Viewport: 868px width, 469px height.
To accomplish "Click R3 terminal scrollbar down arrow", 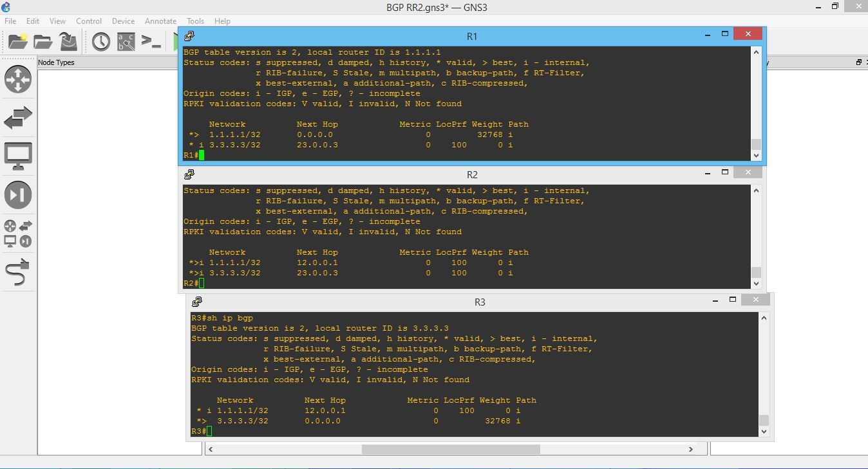I will 764,431.
